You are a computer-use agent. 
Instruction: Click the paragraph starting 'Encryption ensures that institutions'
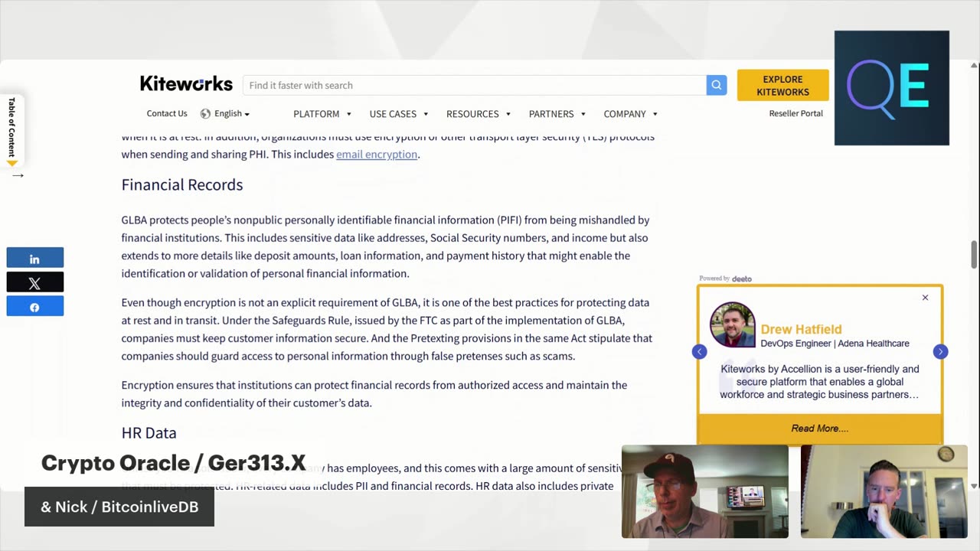point(374,394)
